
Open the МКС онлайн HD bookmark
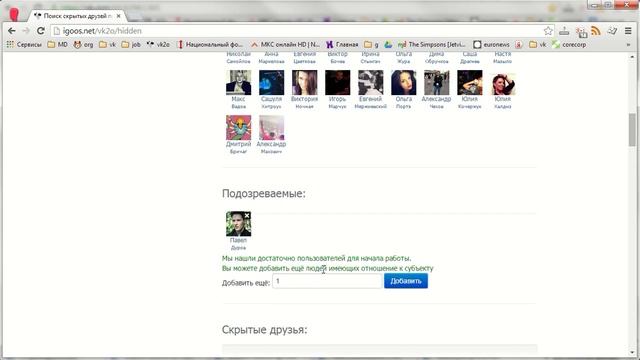click(x=285, y=44)
